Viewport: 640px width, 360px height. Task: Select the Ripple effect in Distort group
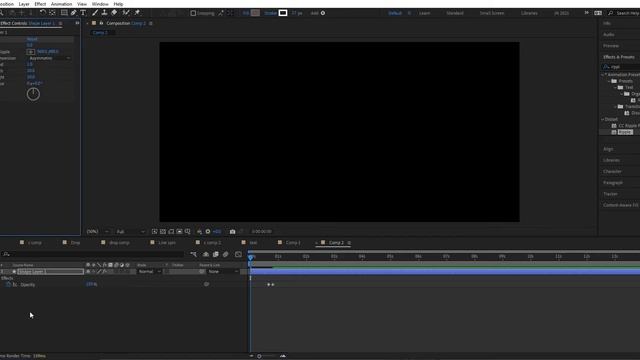624,132
